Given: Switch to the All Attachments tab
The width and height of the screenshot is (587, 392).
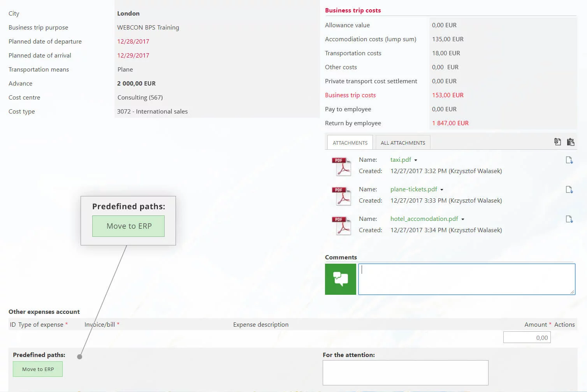Looking at the screenshot, I should click(x=403, y=143).
